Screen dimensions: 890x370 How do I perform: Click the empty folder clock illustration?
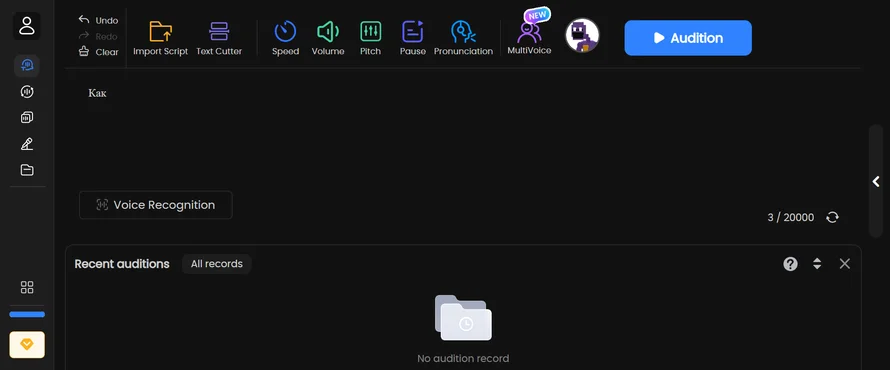pyautogui.click(x=463, y=318)
